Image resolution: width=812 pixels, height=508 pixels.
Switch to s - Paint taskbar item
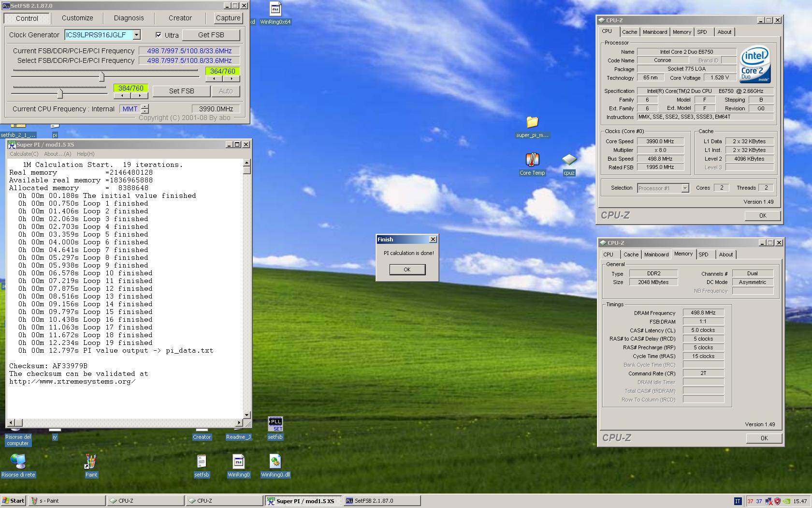67,501
